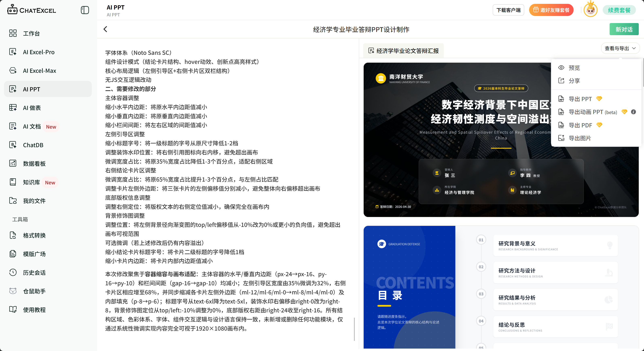Open 工作台 from the sidebar

(x=48, y=33)
